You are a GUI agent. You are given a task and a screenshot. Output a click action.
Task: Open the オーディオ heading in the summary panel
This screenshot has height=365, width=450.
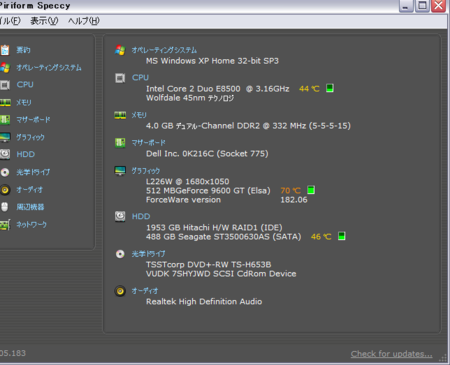coord(145,291)
